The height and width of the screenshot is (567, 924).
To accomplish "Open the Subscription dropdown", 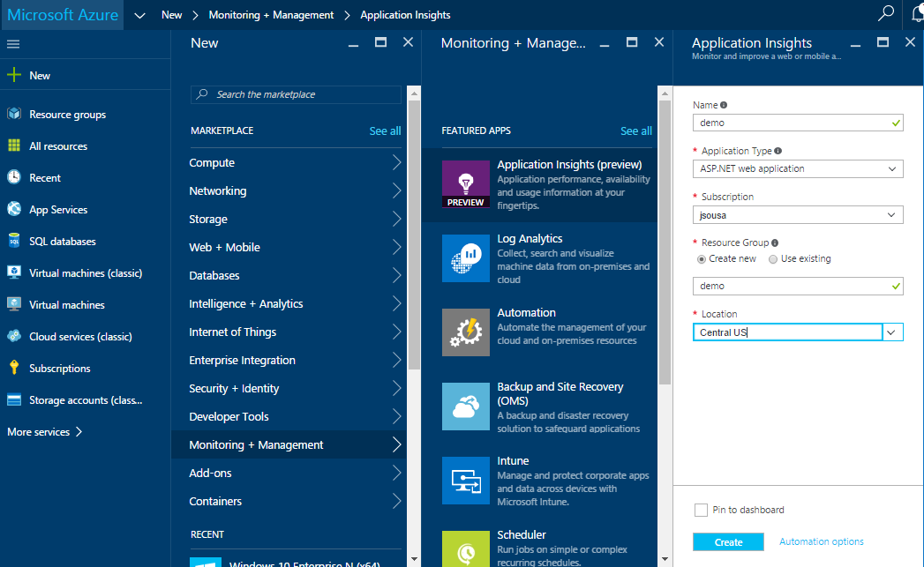I will [798, 215].
